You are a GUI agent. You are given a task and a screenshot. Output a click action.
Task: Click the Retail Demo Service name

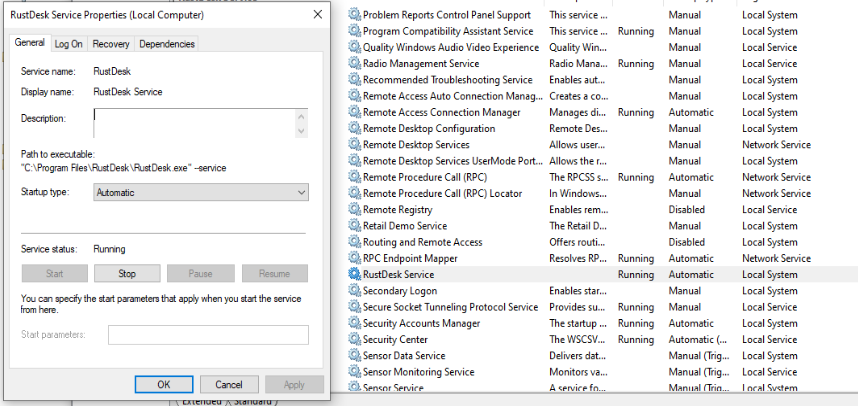click(405, 226)
